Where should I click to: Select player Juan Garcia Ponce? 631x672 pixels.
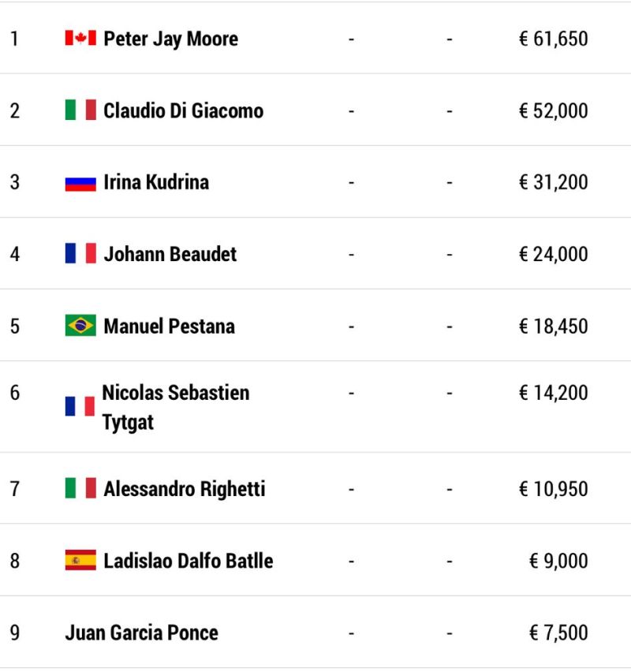[141, 633]
